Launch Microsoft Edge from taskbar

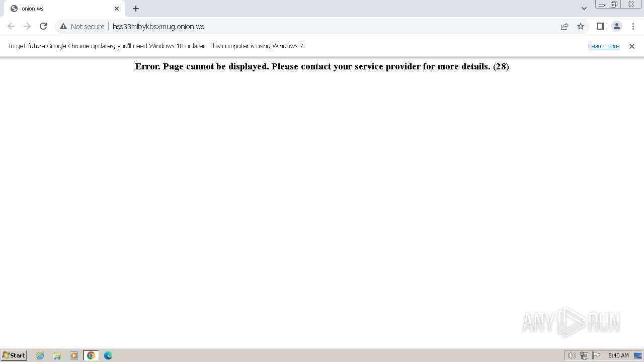(108, 355)
